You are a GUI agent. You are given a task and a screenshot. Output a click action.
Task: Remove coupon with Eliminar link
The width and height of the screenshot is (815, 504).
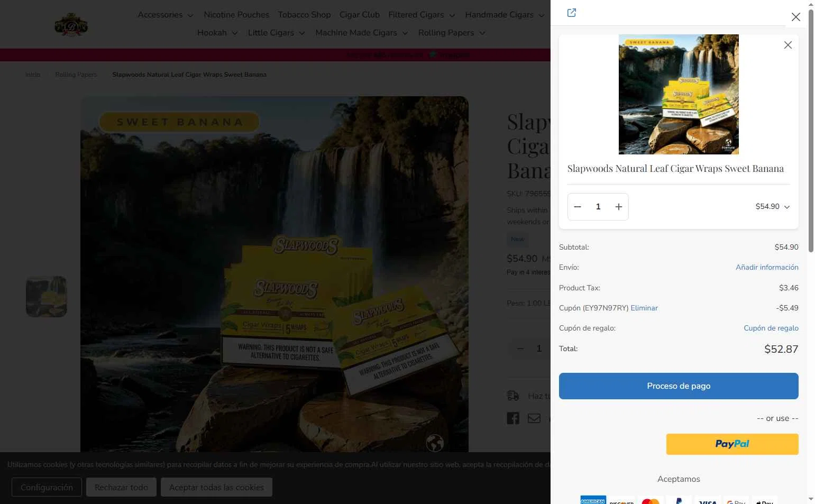[644, 308]
